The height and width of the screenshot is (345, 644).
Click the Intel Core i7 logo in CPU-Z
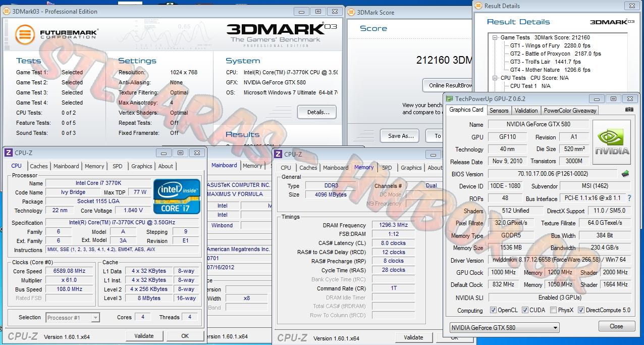pyautogui.click(x=177, y=196)
